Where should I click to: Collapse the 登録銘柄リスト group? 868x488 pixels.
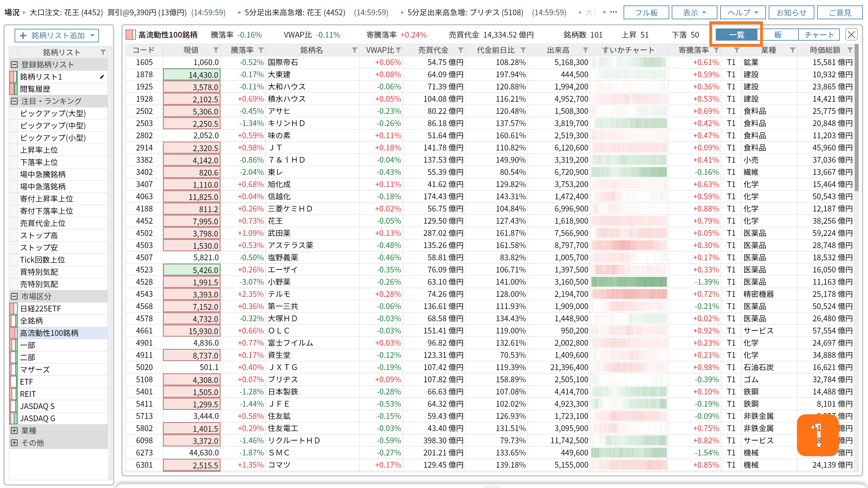point(14,65)
